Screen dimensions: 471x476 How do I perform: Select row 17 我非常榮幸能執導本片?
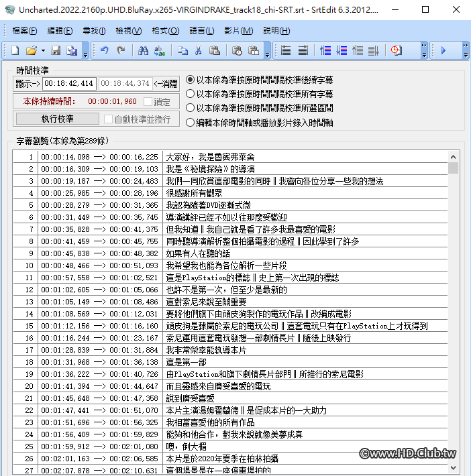pyautogui.click(x=230, y=350)
